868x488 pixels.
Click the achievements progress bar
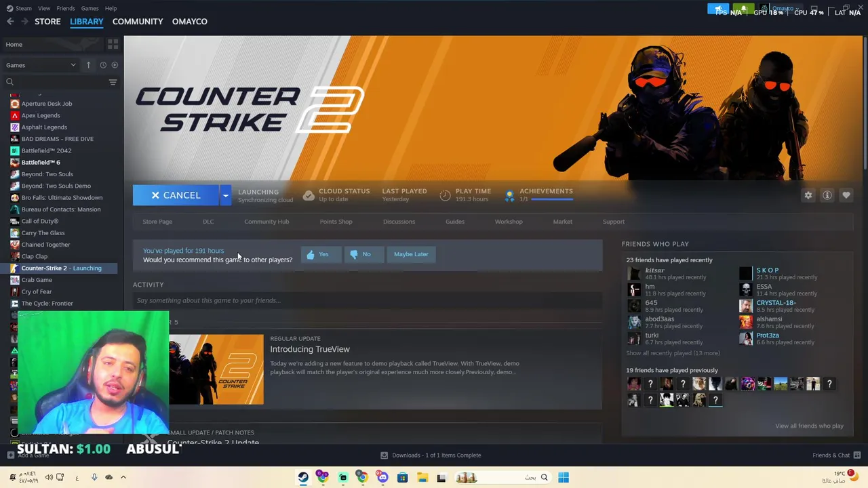[x=553, y=199]
